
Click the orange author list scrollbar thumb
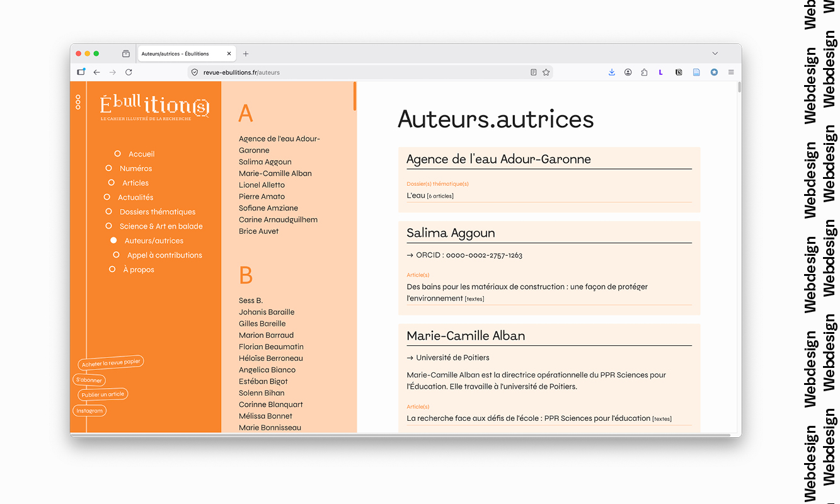click(355, 96)
